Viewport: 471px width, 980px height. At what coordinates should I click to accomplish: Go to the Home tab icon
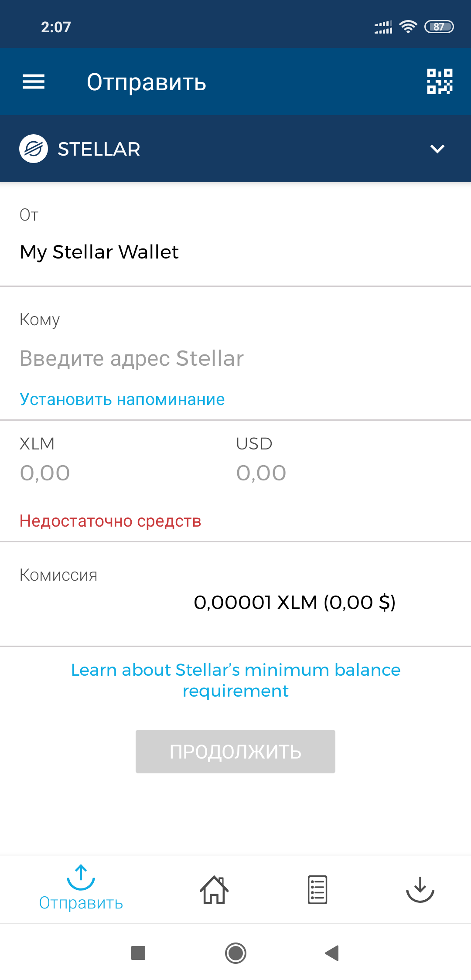click(x=214, y=889)
